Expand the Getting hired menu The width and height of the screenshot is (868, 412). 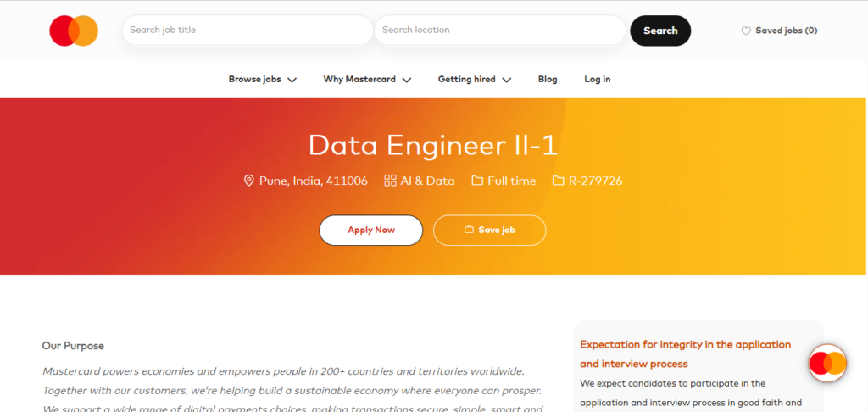[x=475, y=79]
